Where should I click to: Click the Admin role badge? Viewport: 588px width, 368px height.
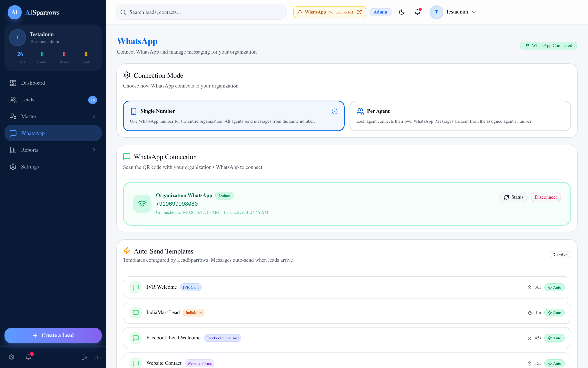tap(380, 12)
